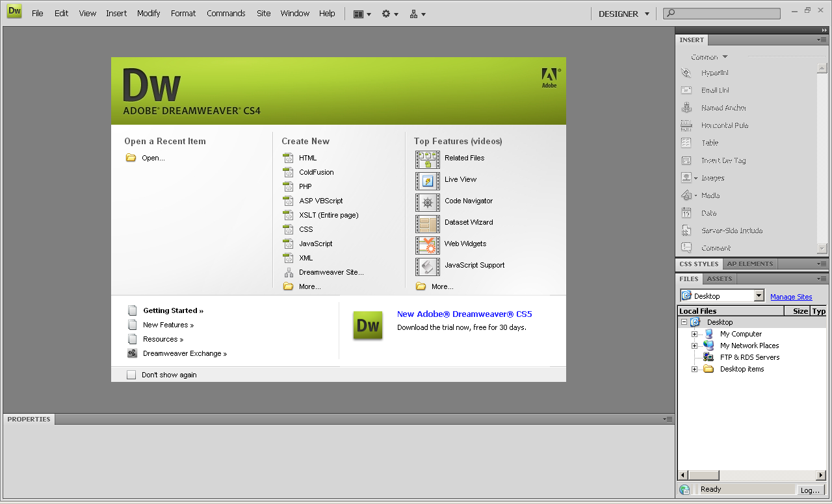Click the Hyperlink icon in Insert panel
Screen dimensions: 832x504
686,73
